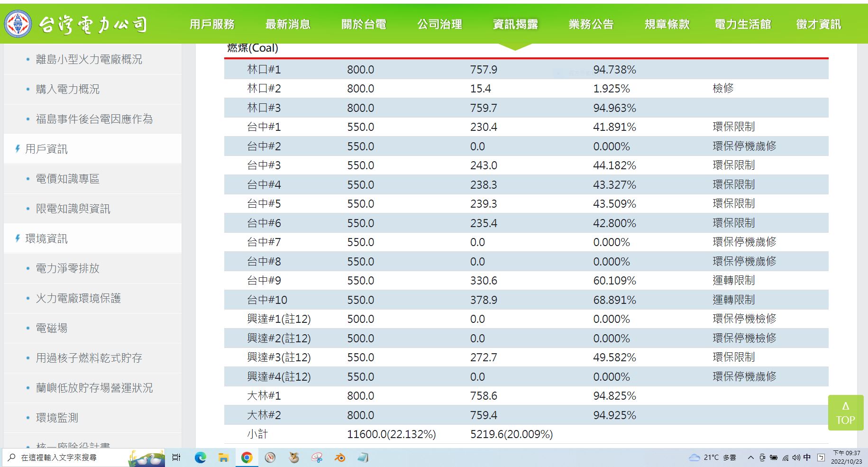Click the 台中#1 unit name
The image size is (868, 467).
(x=264, y=127)
